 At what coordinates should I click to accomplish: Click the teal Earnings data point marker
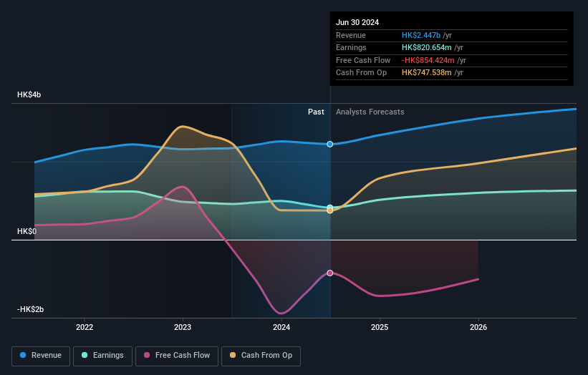point(330,207)
